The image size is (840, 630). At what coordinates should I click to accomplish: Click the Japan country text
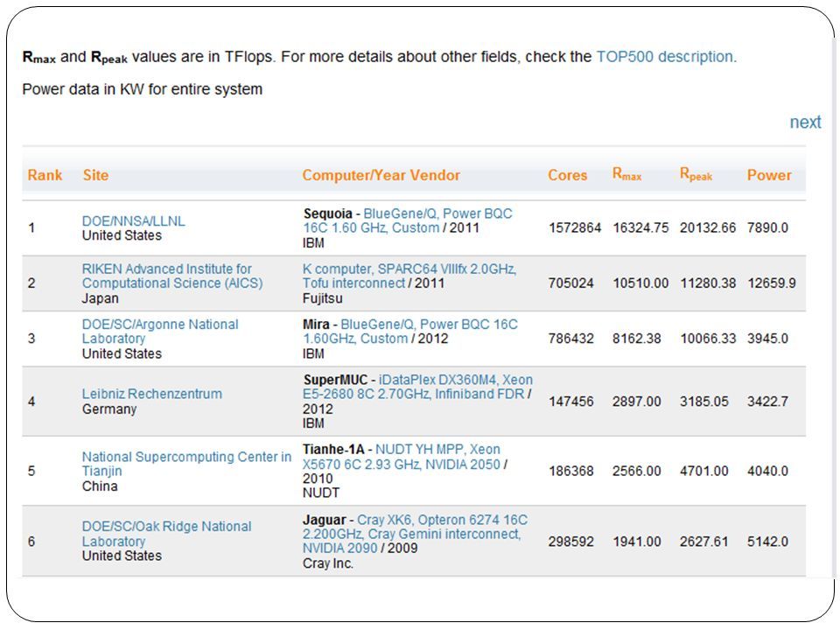[x=100, y=298]
